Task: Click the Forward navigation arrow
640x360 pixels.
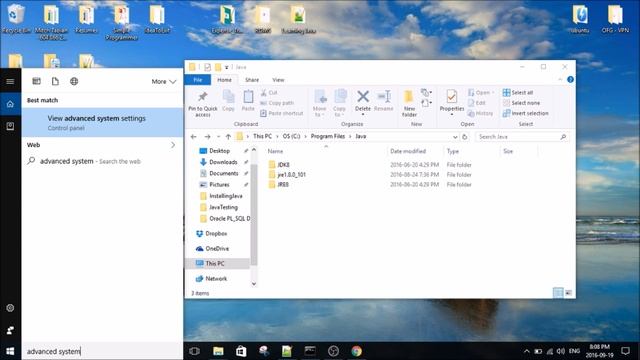Action: pos(207,137)
